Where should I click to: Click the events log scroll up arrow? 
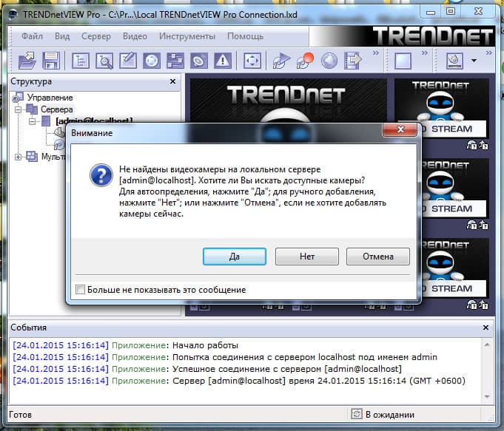coord(487,345)
